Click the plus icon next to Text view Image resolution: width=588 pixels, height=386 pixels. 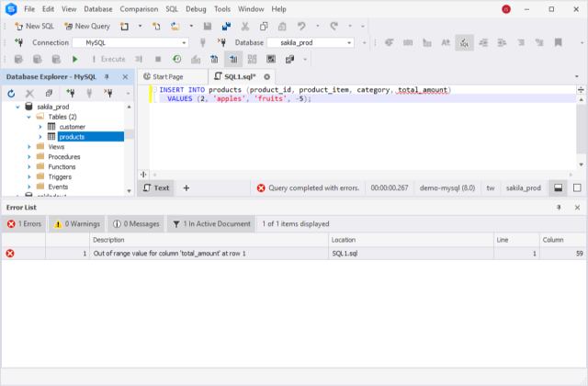[x=187, y=187]
